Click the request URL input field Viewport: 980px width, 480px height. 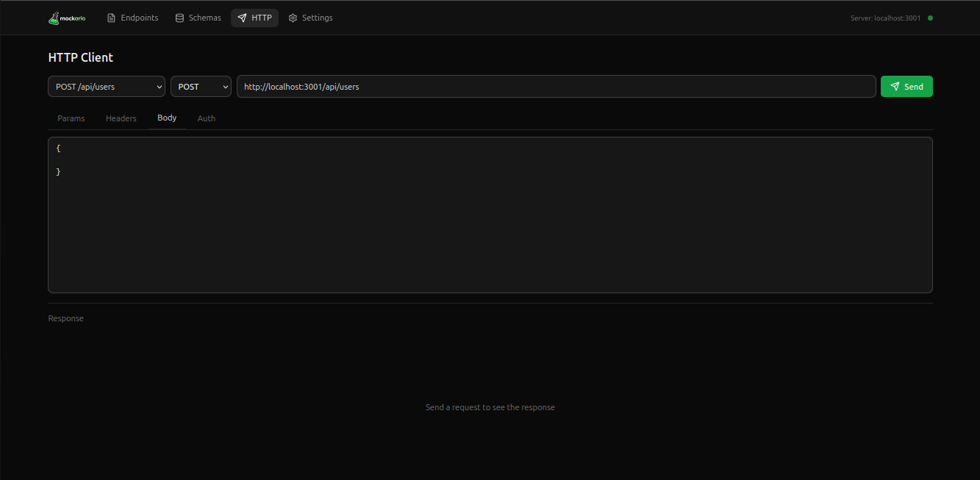pyautogui.click(x=556, y=87)
